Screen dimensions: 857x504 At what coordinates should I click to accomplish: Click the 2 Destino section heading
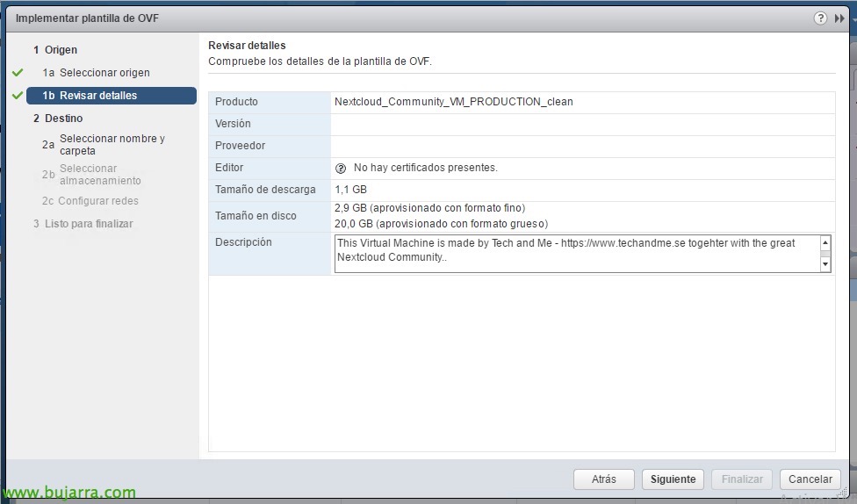(x=58, y=118)
